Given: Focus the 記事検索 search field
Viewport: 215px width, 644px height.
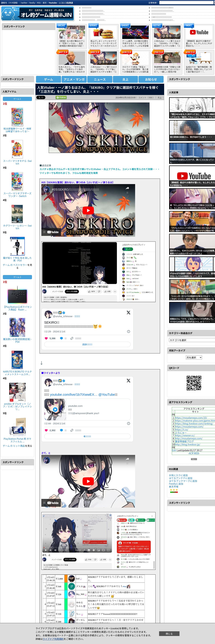Looking at the screenshot, I should 186,3.
